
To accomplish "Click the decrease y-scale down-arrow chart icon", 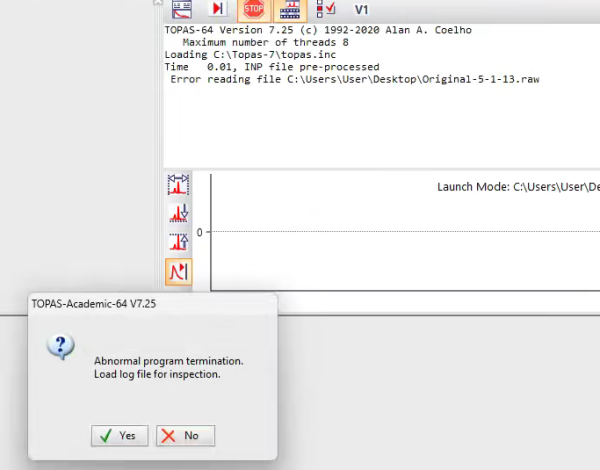I will tap(178, 213).
